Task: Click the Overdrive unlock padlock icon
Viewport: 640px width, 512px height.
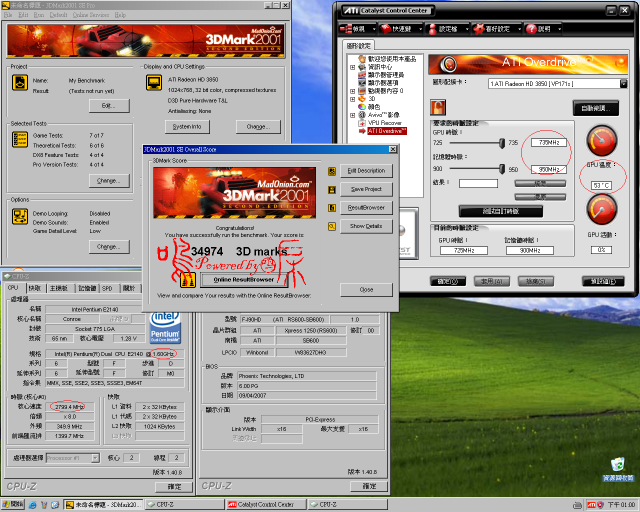Action: 438,107
